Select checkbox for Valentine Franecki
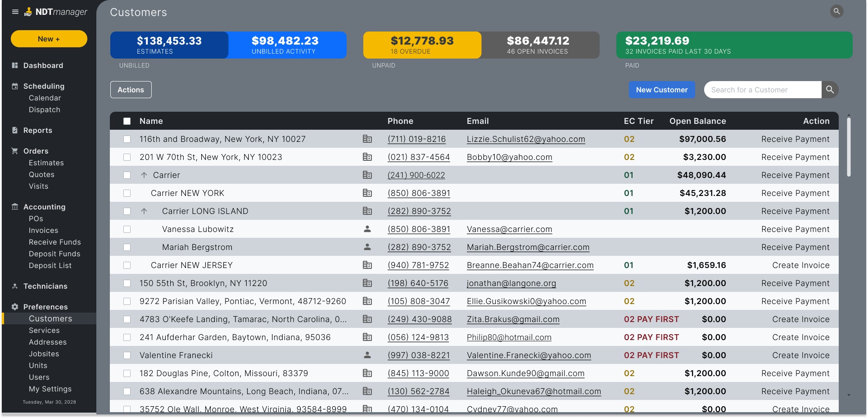This screenshot has height=418, width=868. (127, 355)
